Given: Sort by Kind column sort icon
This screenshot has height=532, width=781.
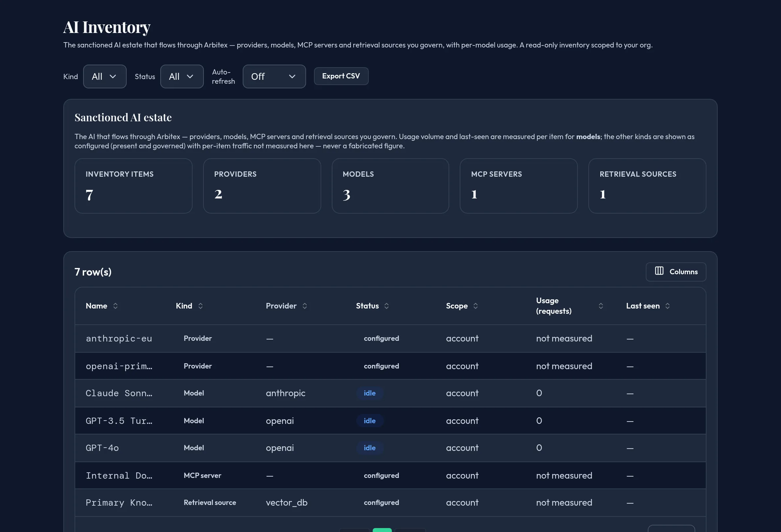Looking at the screenshot, I should pyautogui.click(x=200, y=306).
